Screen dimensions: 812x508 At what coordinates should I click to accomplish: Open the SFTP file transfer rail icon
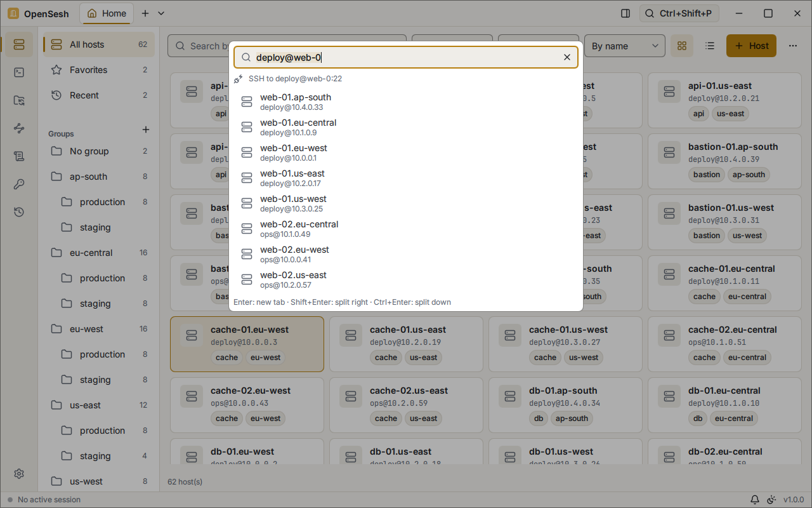18,100
